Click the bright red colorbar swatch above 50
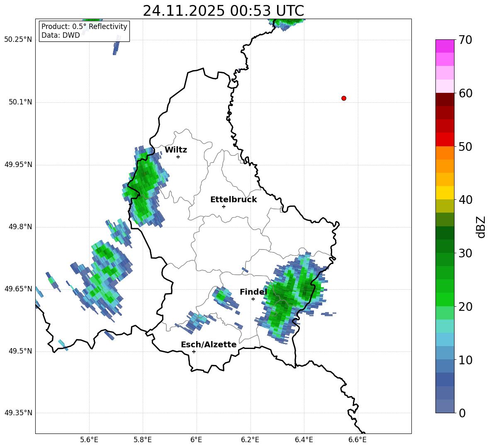The width and height of the screenshot is (491, 448). tap(445, 140)
